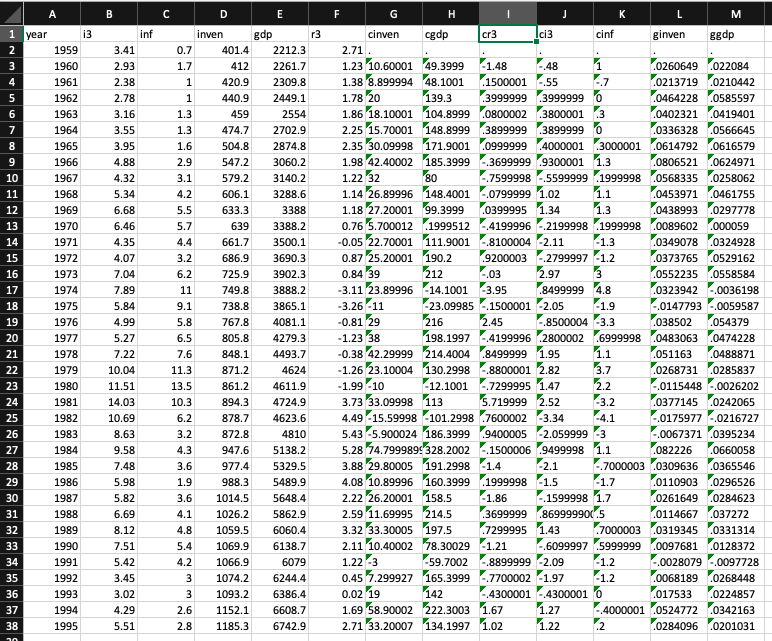This screenshot has height=641, width=772.
Task: Click the active cell 'cr3'
Action: (x=508, y=34)
